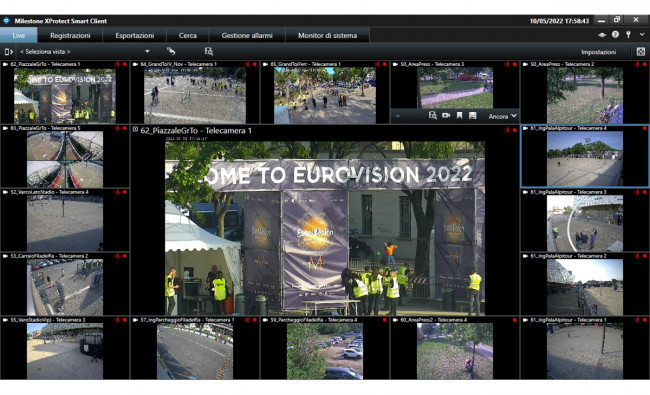Click the key/login status icon in the header
Viewport: 650px width, 395px height.
click(x=628, y=35)
